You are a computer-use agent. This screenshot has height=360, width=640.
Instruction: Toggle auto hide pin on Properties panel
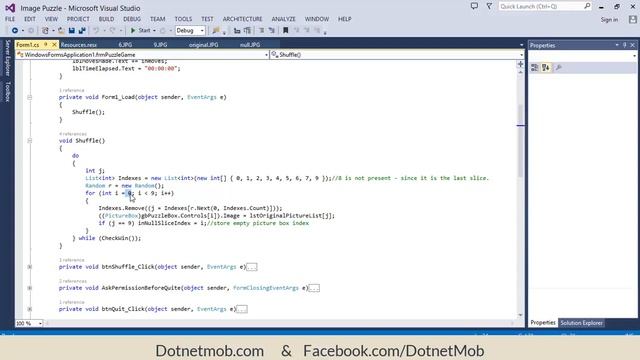[624, 45]
